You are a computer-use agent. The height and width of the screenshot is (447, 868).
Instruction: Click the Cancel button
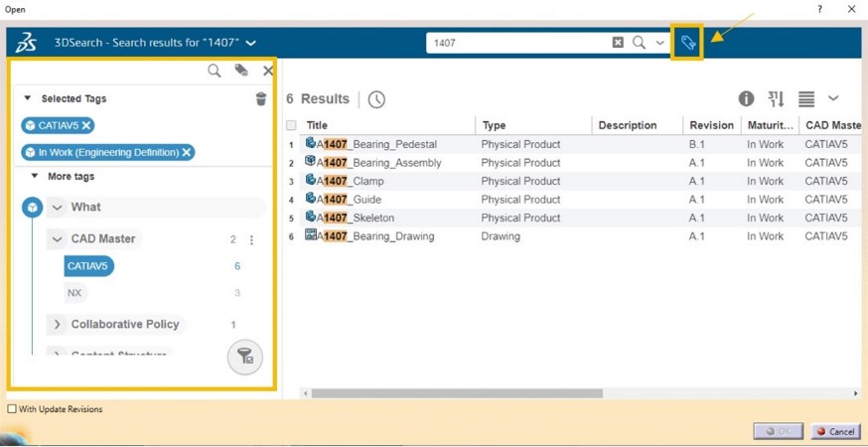click(x=836, y=431)
